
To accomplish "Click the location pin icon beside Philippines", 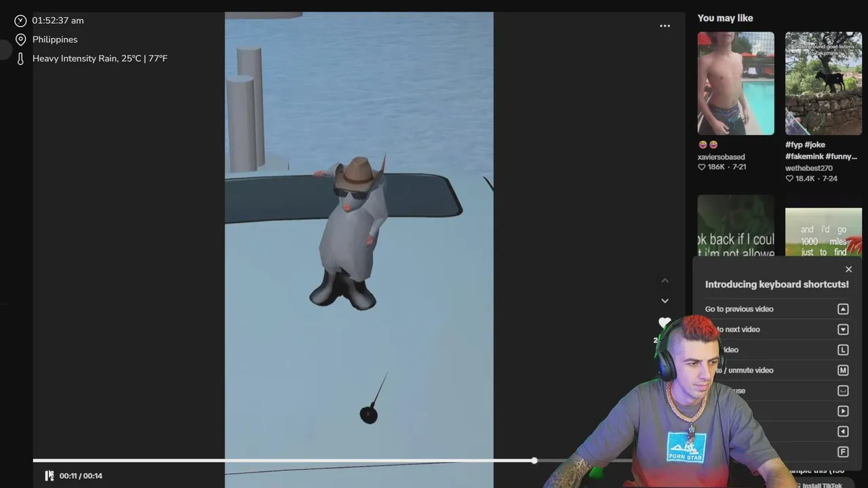I will tap(20, 39).
